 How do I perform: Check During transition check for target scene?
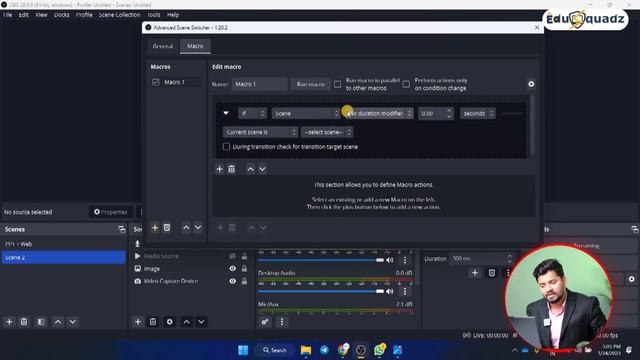click(x=226, y=147)
